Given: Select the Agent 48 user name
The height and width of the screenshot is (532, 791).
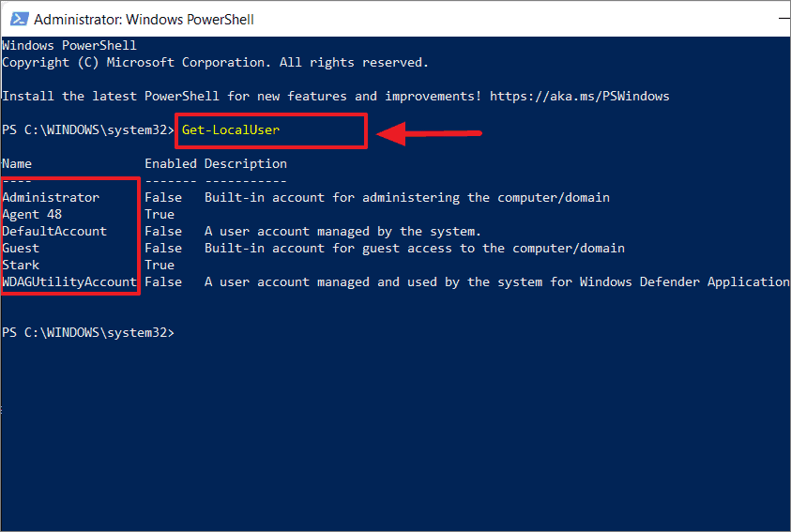Looking at the screenshot, I should tap(32, 215).
